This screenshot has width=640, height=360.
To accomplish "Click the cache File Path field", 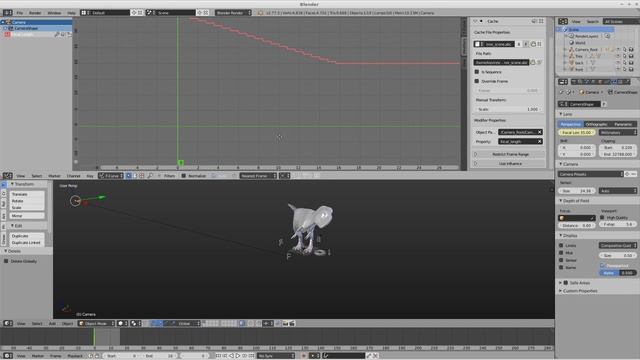I will [x=501, y=62].
